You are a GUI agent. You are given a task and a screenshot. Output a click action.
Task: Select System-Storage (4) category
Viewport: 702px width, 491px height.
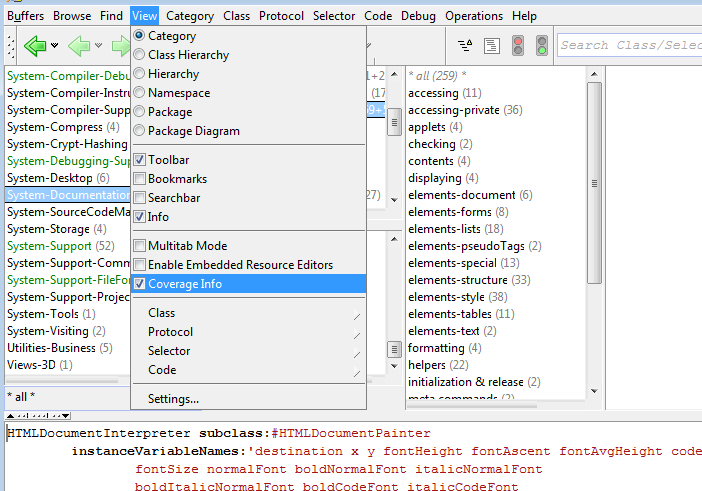pos(57,229)
